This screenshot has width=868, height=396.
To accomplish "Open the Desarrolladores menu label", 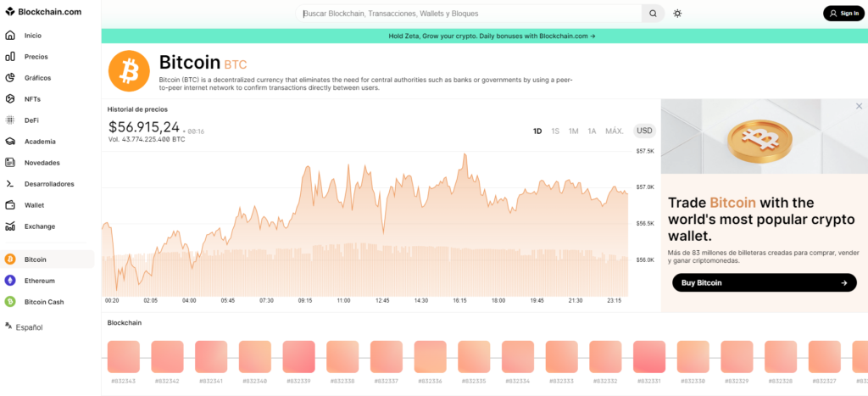I will pos(49,184).
